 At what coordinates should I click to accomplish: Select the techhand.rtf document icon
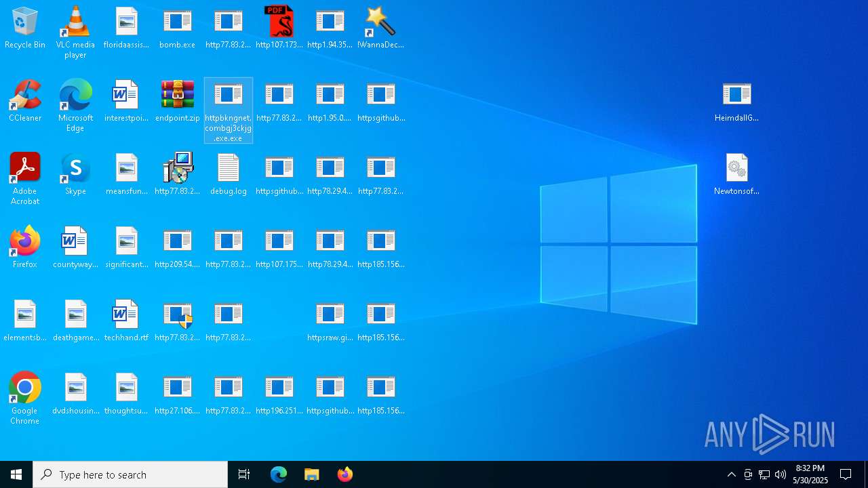[127, 321]
